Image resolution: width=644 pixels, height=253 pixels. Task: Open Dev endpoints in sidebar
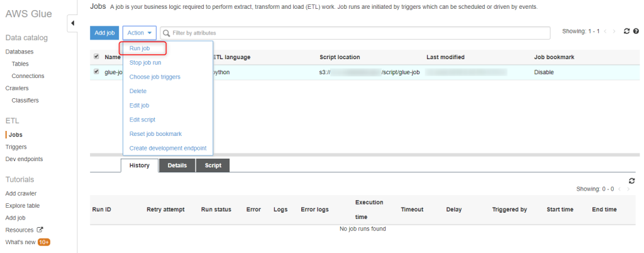tap(24, 159)
